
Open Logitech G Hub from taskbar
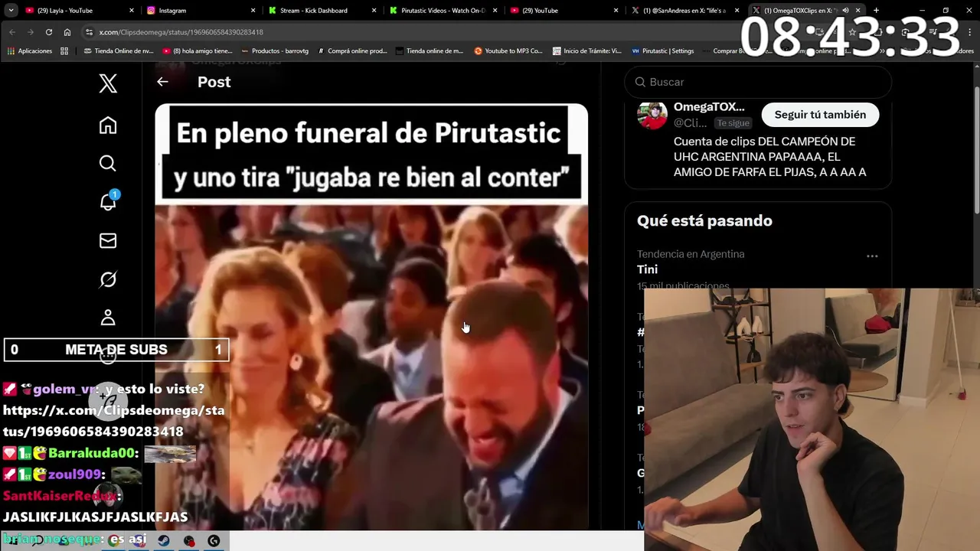click(x=214, y=541)
